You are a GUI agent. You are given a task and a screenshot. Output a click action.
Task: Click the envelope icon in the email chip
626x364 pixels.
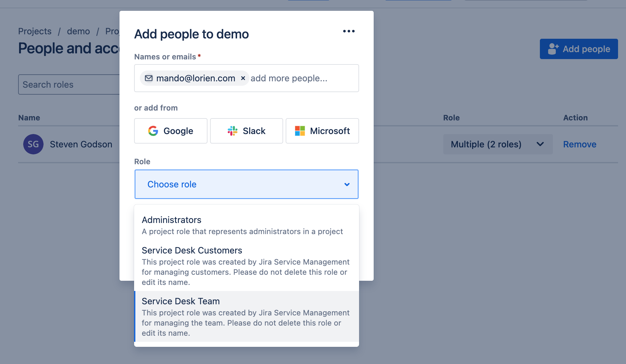(149, 78)
